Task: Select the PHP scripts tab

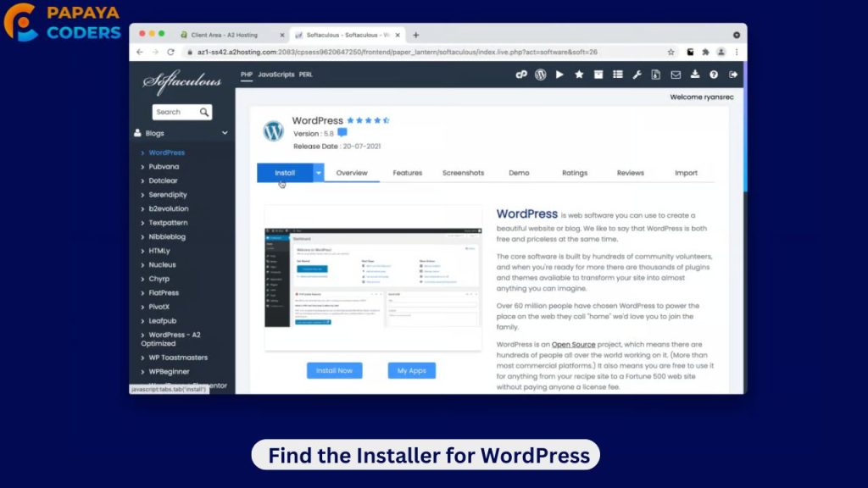Action: (x=247, y=75)
